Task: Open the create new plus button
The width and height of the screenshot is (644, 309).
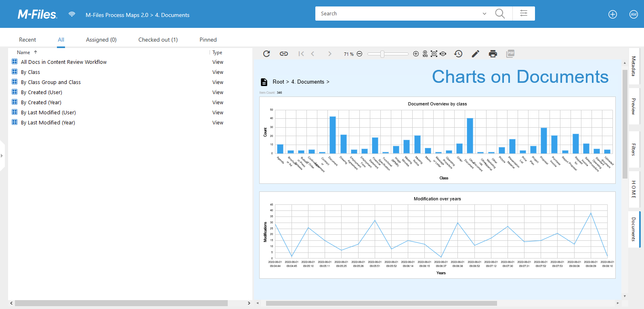Action: pyautogui.click(x=613, y=15)
